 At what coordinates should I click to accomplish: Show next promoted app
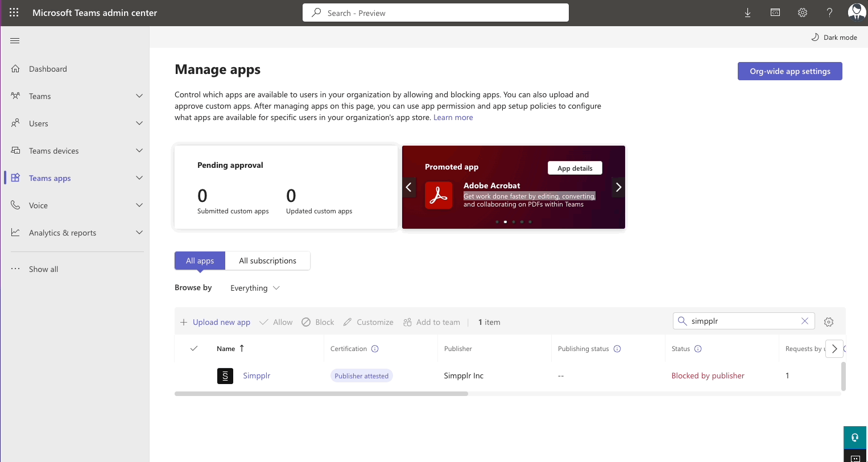click(618, 187)
